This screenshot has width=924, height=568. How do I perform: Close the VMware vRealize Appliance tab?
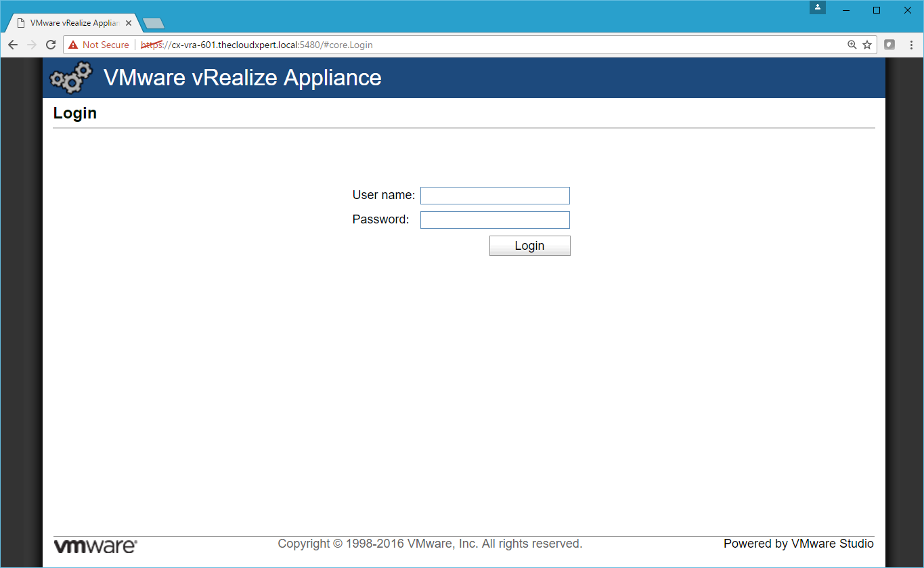point(129,23)
